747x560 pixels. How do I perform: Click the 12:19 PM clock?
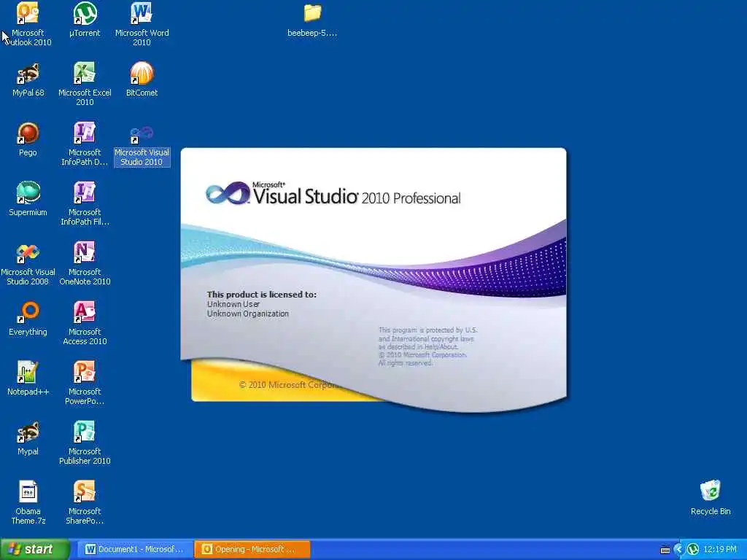(x=720, y=550)
